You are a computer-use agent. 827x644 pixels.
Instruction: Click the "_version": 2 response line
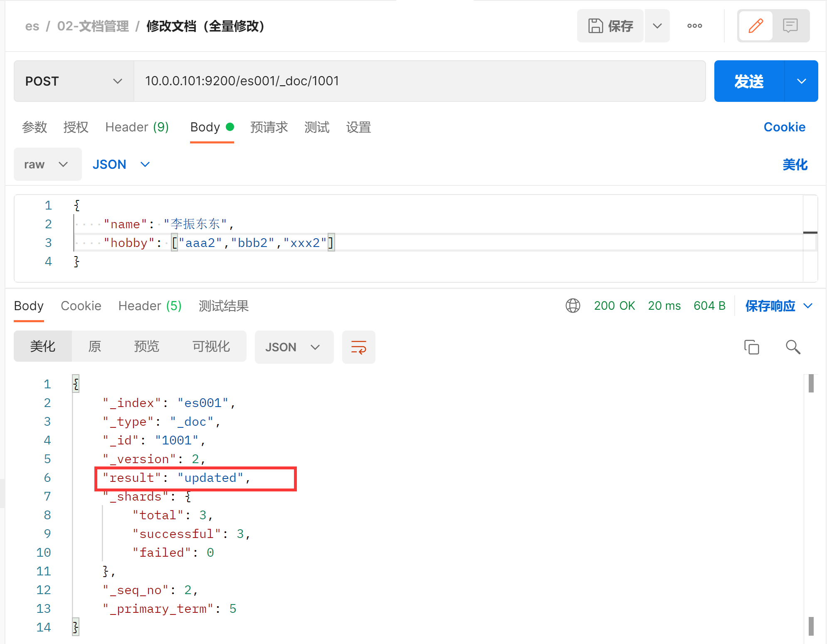point(154,459)
